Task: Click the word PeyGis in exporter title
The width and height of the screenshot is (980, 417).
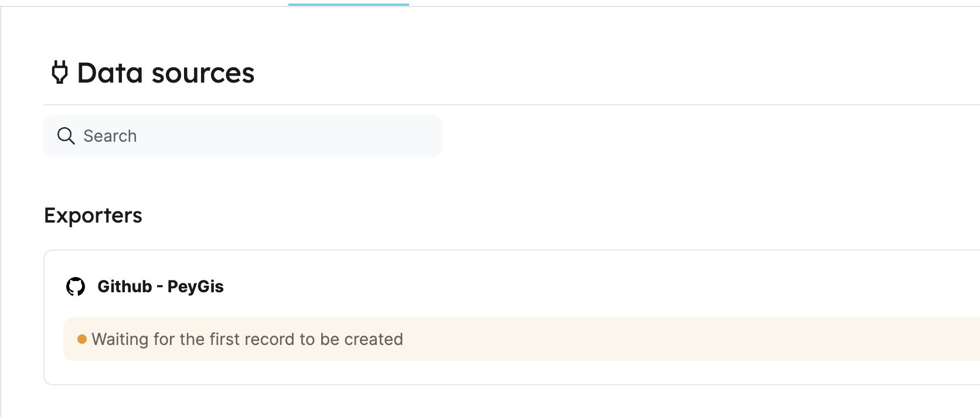Action: 196,286
